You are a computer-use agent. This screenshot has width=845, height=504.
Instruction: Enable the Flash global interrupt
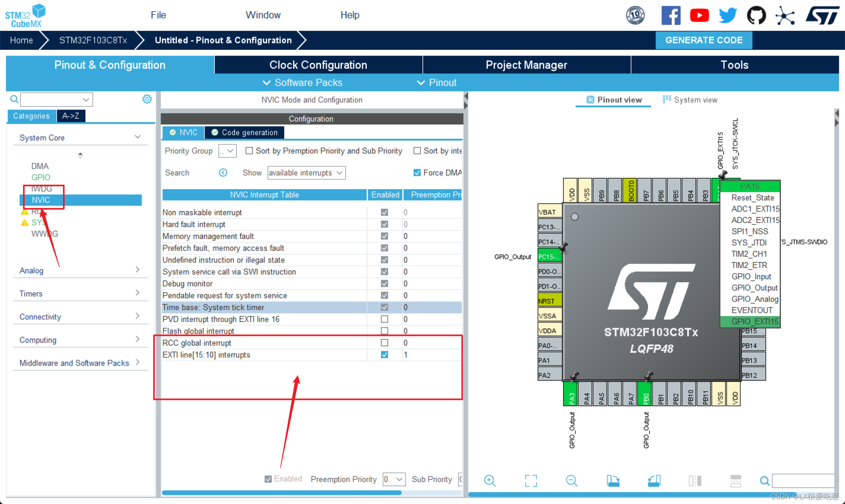[384, 331]
